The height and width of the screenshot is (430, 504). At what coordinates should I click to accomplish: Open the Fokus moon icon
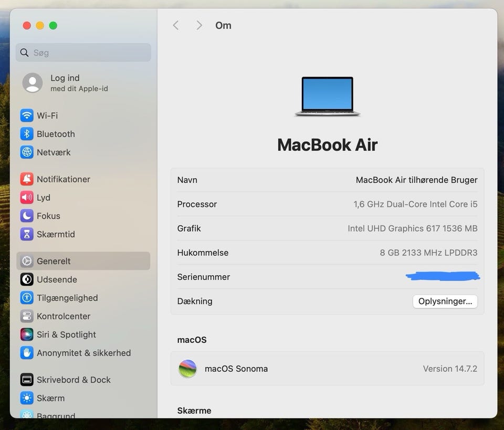pos(27,216)
